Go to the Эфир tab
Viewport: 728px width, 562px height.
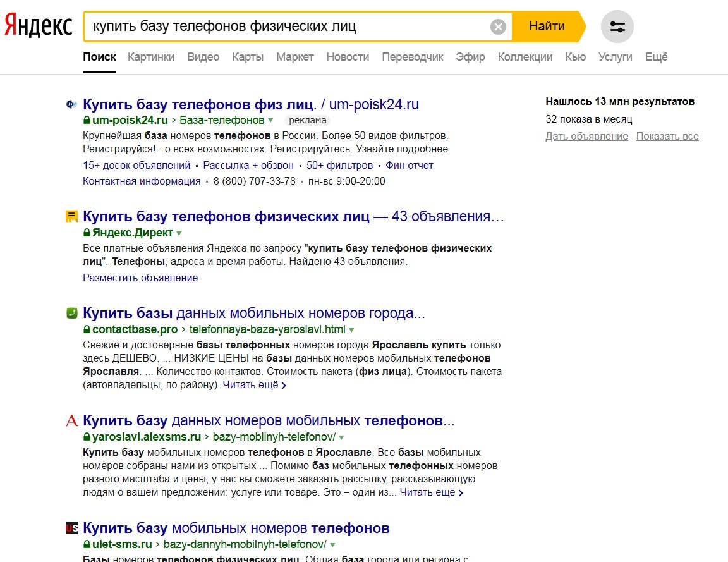click(x=470, y=57)
